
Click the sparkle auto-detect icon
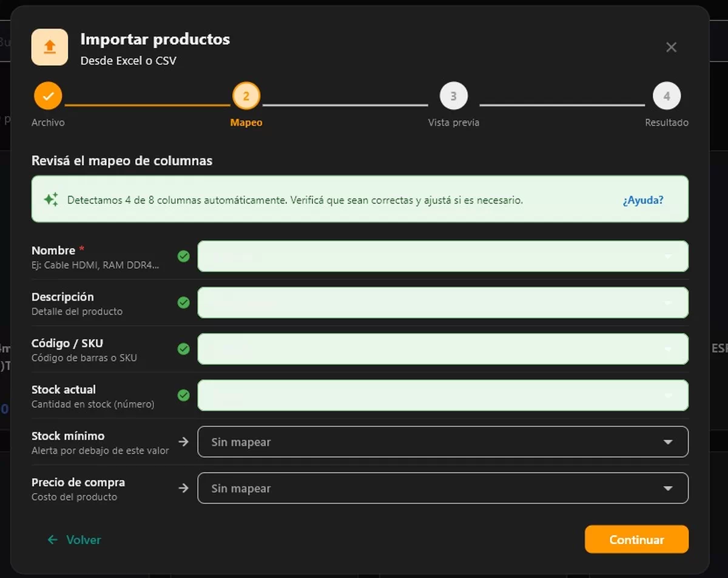pos(51,199)
